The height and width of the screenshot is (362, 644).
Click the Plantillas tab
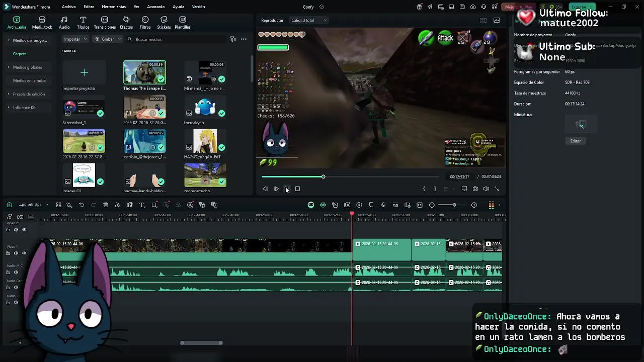point(183,23)
